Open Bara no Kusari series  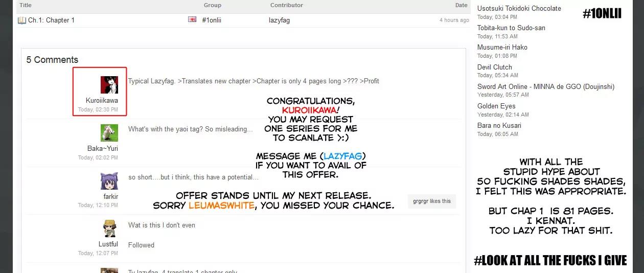499,125
